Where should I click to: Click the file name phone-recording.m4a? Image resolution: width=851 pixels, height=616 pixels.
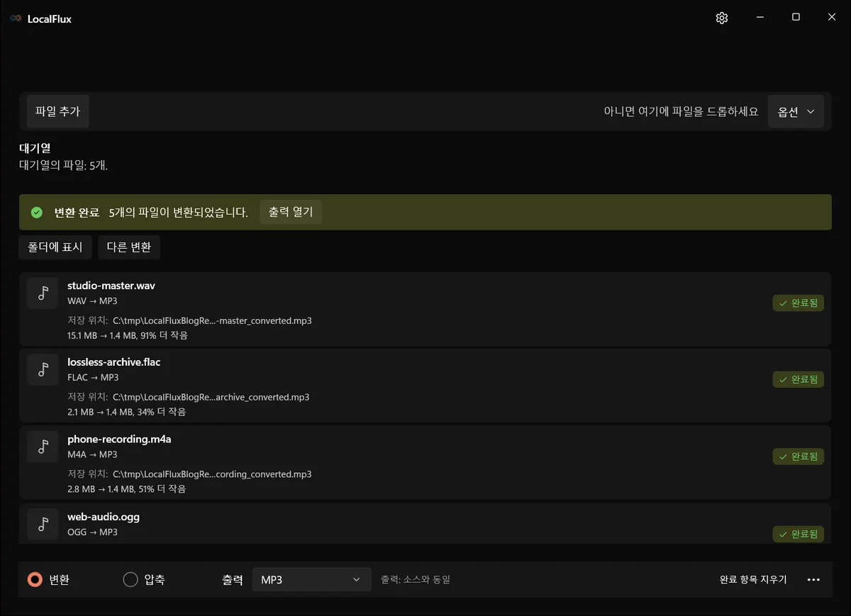119,439
